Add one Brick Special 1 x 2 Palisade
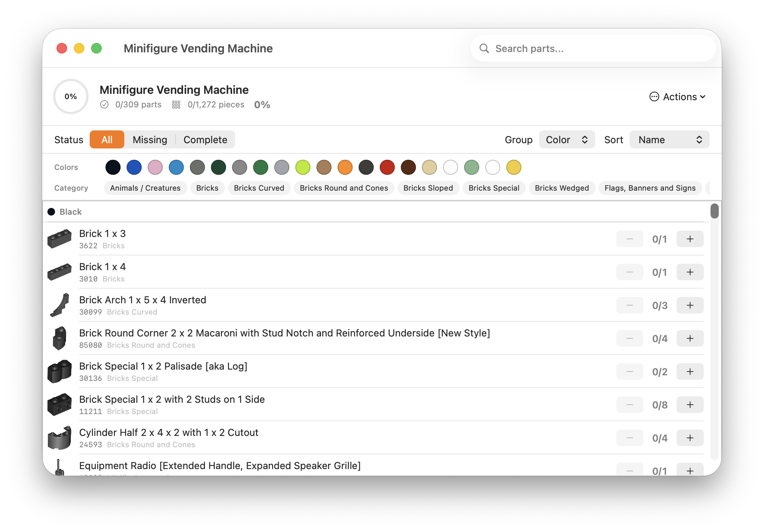Image resolution: width=764 pixels, height=532 pixels. [x=690, y=371]
